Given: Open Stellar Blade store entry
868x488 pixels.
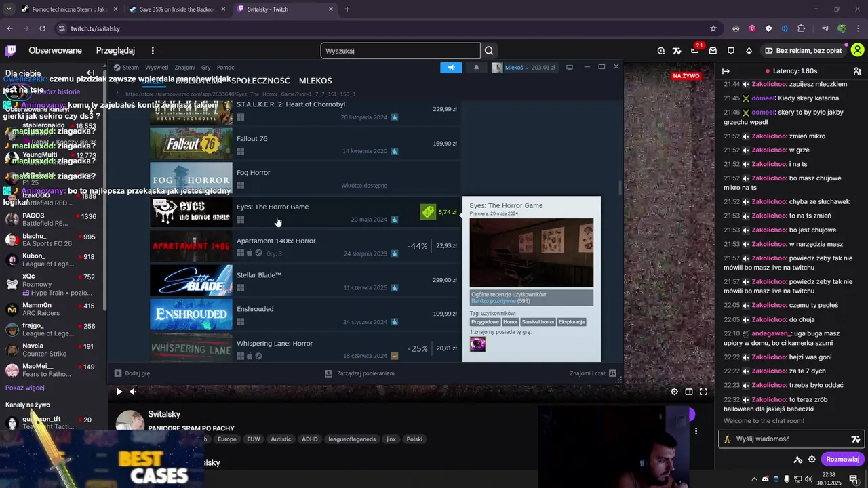Looking at the screenshot, I should click(x=304, y=281).
